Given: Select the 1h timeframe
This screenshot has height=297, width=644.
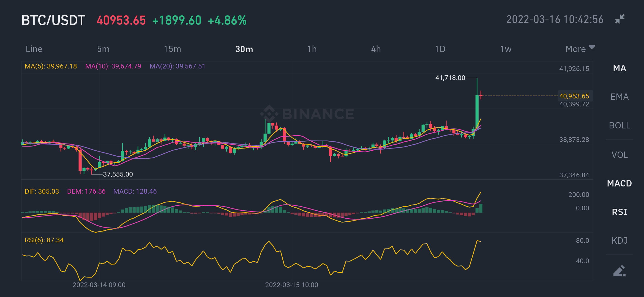Looking at the screenshot, I should 312,49.
